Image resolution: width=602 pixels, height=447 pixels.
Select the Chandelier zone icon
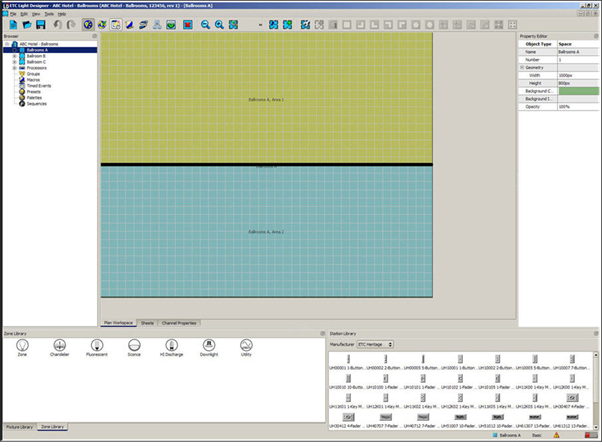(x=59, y=345)
